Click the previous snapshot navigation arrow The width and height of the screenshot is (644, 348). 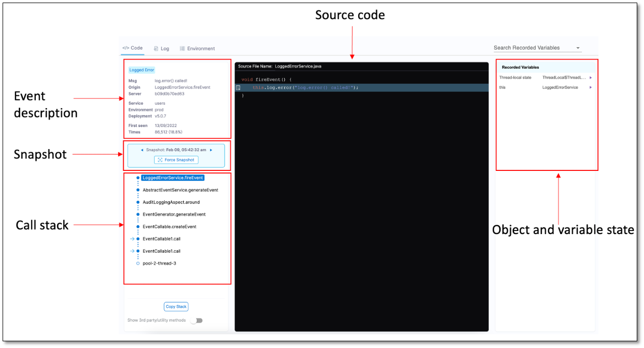click(142, 150)
